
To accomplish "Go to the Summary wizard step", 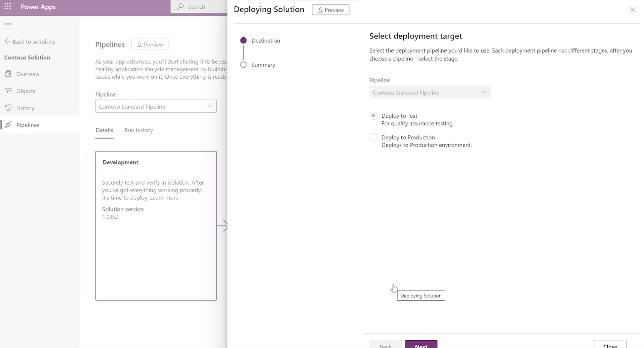I will tap(258, 65).
